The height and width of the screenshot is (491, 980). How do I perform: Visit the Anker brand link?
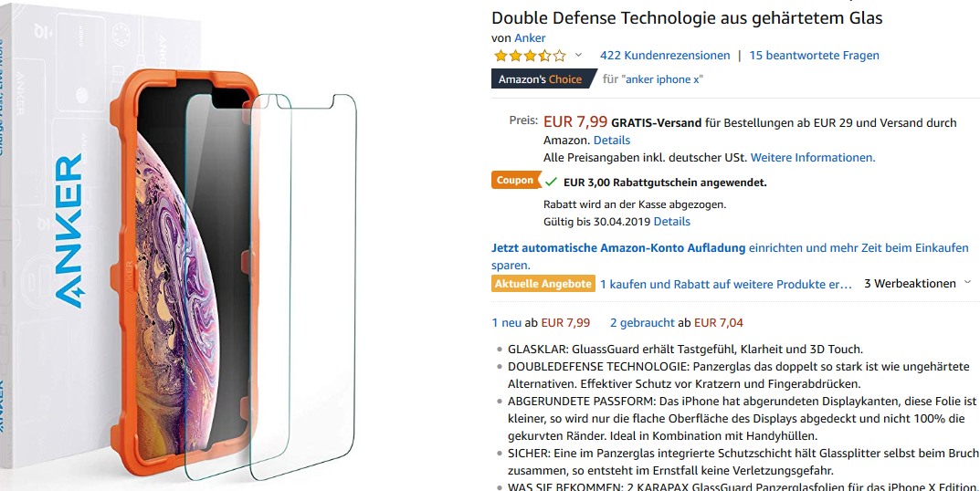click(530, 38)
